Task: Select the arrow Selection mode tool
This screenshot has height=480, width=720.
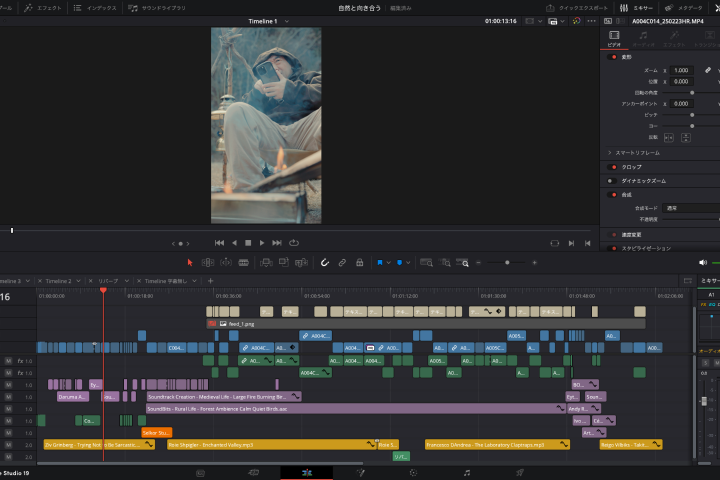Action: click(190, 263)
